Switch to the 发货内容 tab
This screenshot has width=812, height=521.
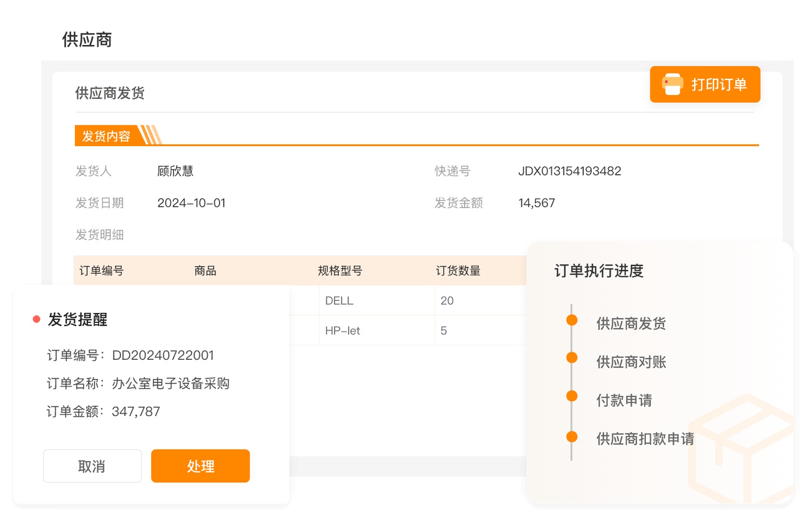click(106, 136)
